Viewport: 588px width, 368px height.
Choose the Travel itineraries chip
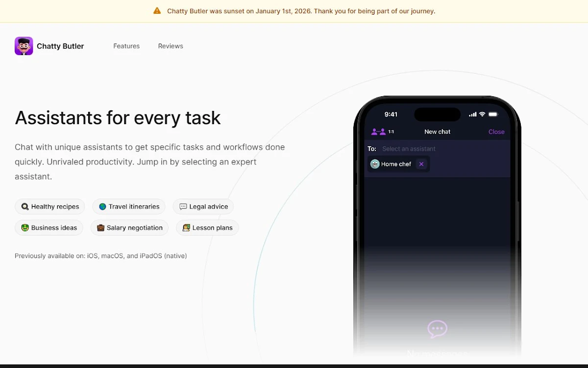point(129,207)
